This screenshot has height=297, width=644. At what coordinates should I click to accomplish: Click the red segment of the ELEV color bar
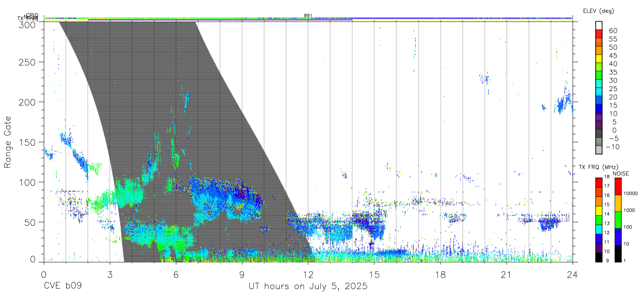click(x=599, y=33)
